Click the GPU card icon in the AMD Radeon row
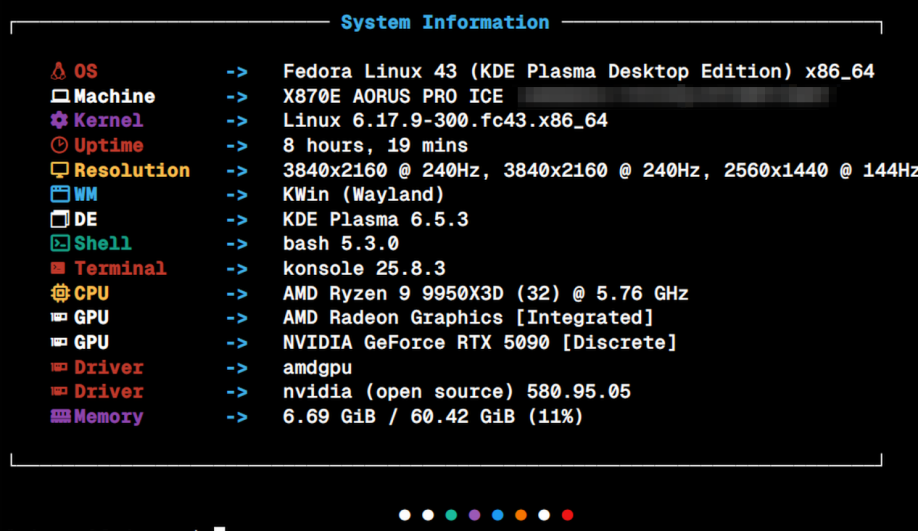Screen dimensions: 918x531 (59, 317)
